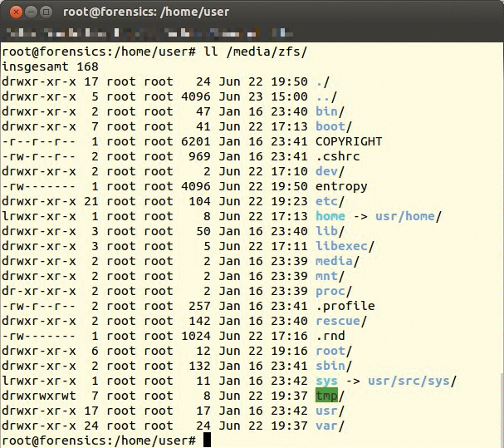Click the 'insgesamt 168' line
The height and width of the screenshot is (448, 504).
tap(50, 66)
